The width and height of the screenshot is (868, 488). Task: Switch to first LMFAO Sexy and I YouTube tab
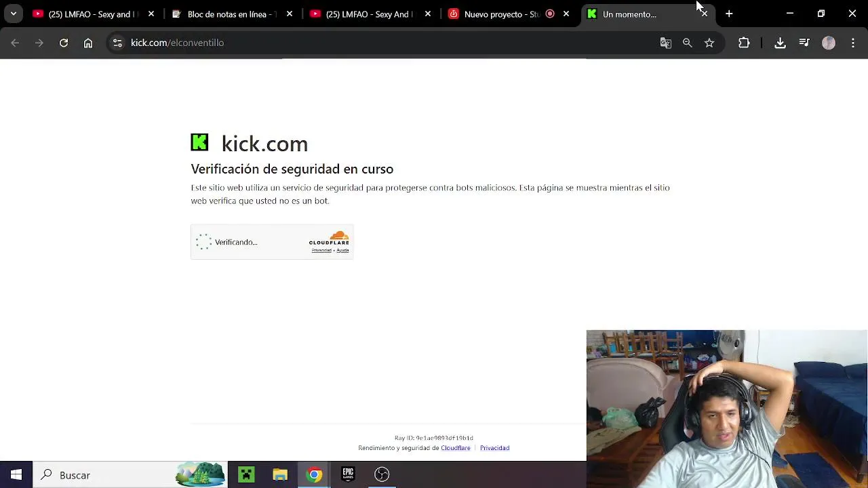pyautogui.click(x=94, y=14)
